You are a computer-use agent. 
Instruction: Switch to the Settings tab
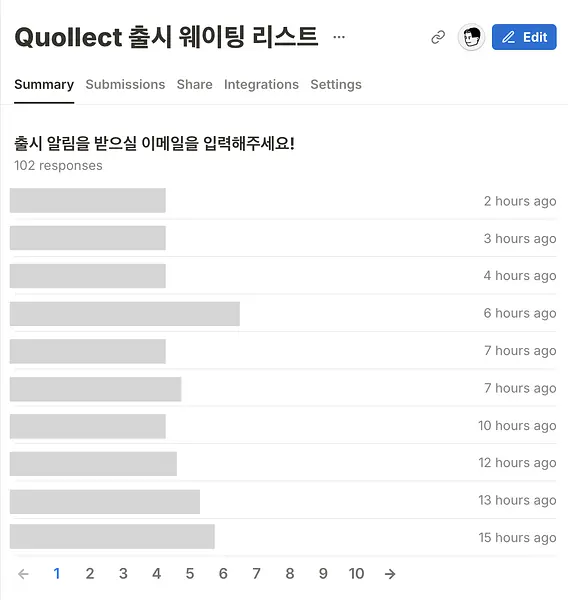pyautogui.click(x=336, y=84)
